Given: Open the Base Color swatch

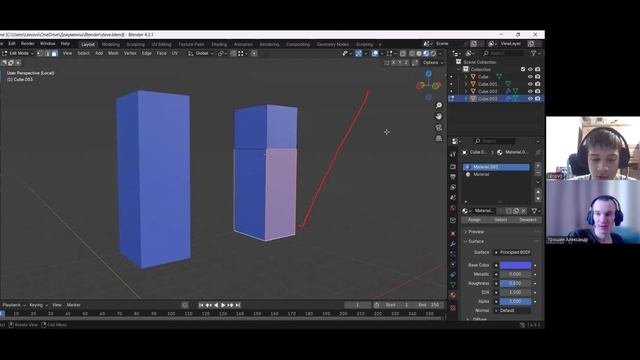Looking at the screenshot, I should (x=516, y=265).
